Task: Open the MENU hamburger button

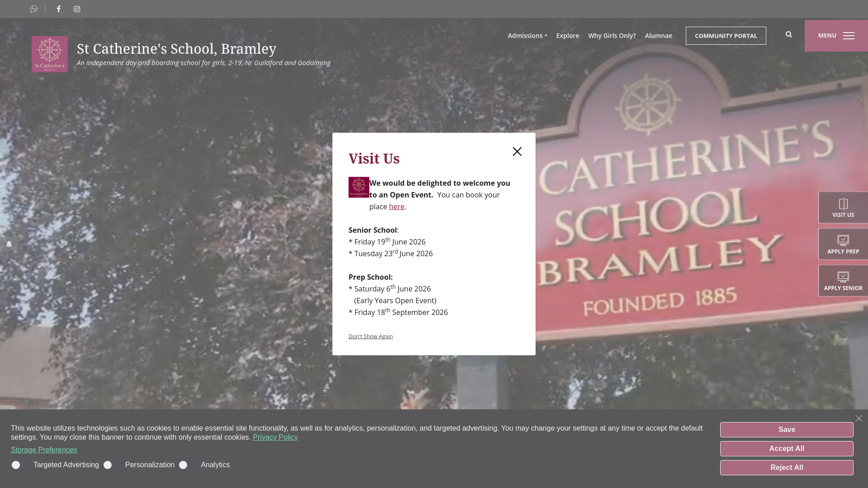Action: pos(836,36)
